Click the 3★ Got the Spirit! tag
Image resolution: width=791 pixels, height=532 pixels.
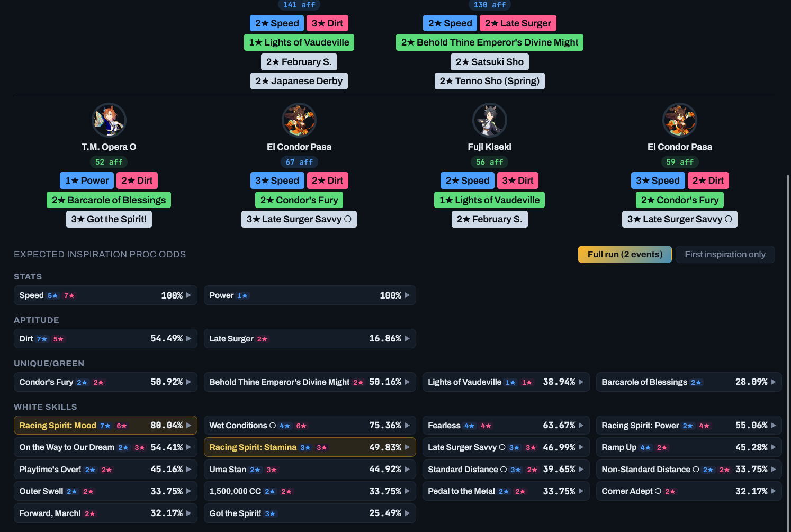coord(109,219)
